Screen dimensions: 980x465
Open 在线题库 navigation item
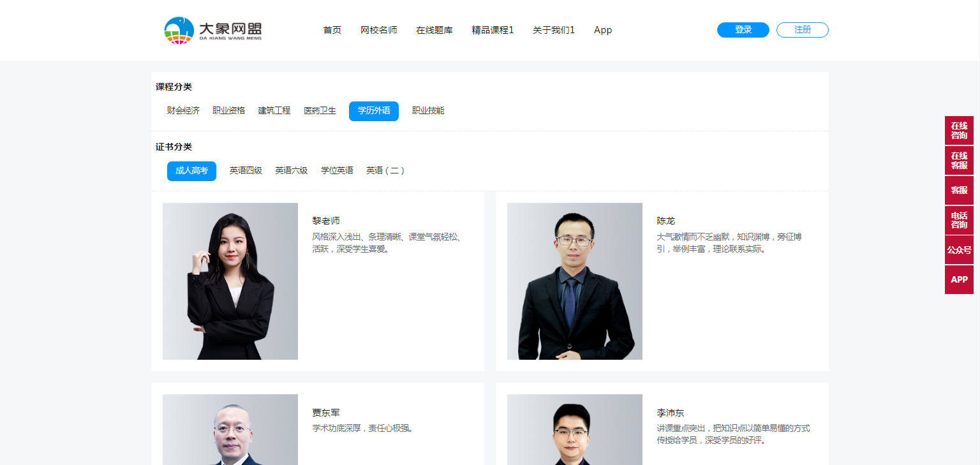pos(434,30)
